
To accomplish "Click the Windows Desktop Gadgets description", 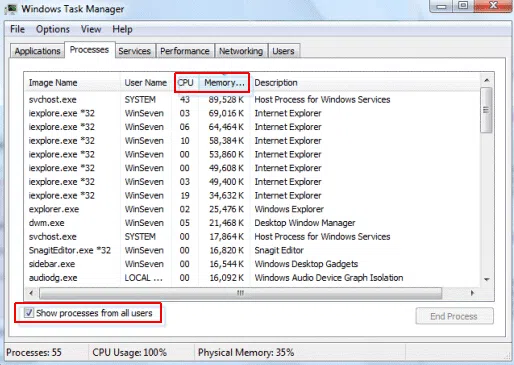I will tap(306, 264).
